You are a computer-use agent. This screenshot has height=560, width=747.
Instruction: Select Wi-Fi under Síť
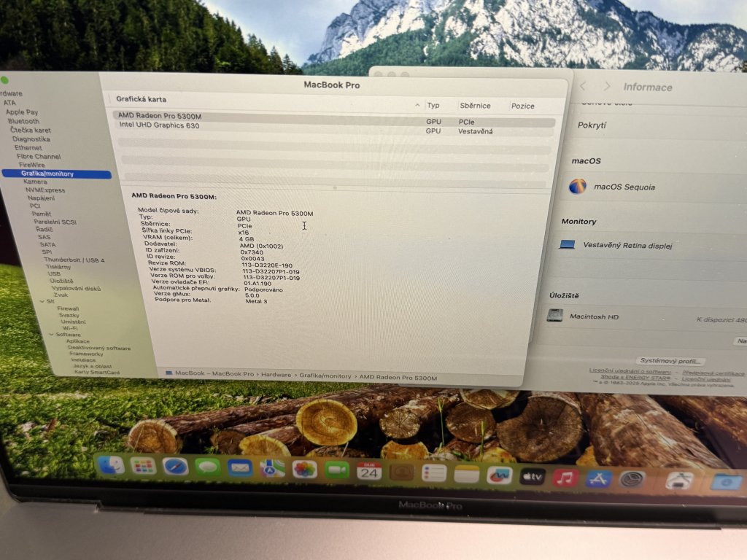pyautogui.click(x=69, y=328)
